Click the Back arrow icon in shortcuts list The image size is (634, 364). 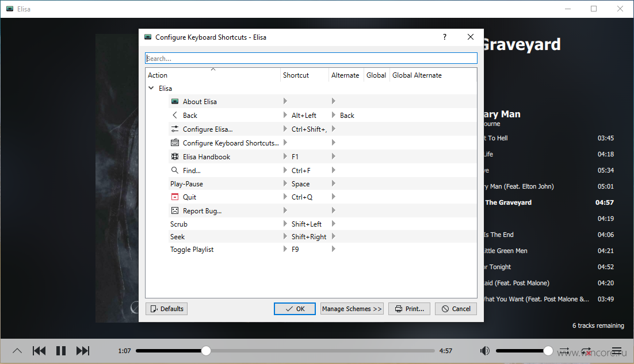click(175, 115)
